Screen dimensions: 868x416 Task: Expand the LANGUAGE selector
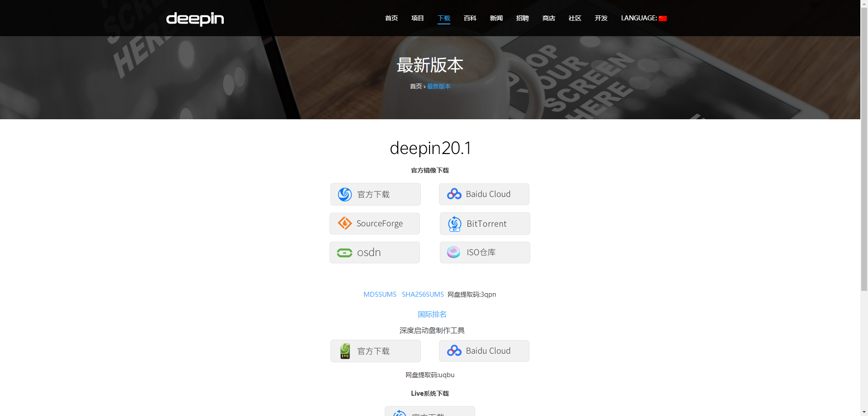[644, 18]
